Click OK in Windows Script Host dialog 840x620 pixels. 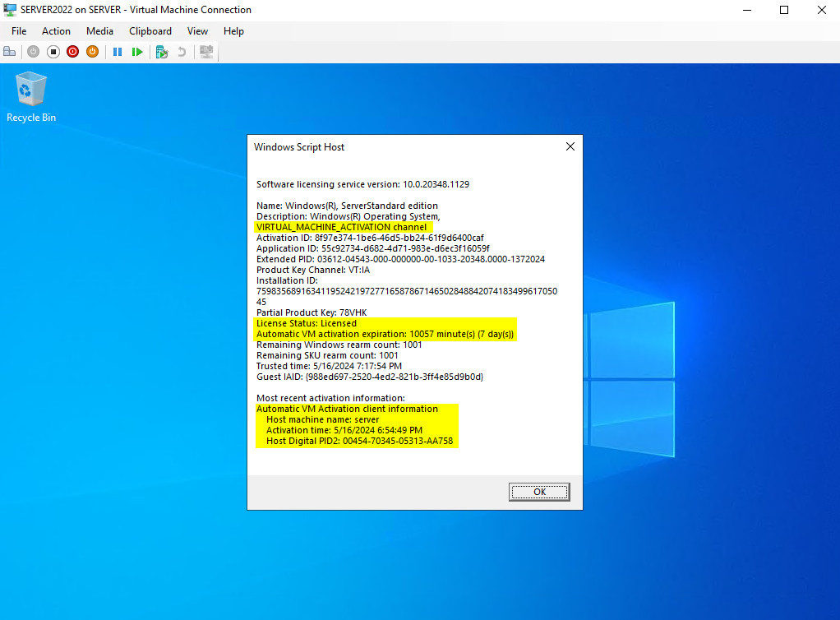click(539, 492)
